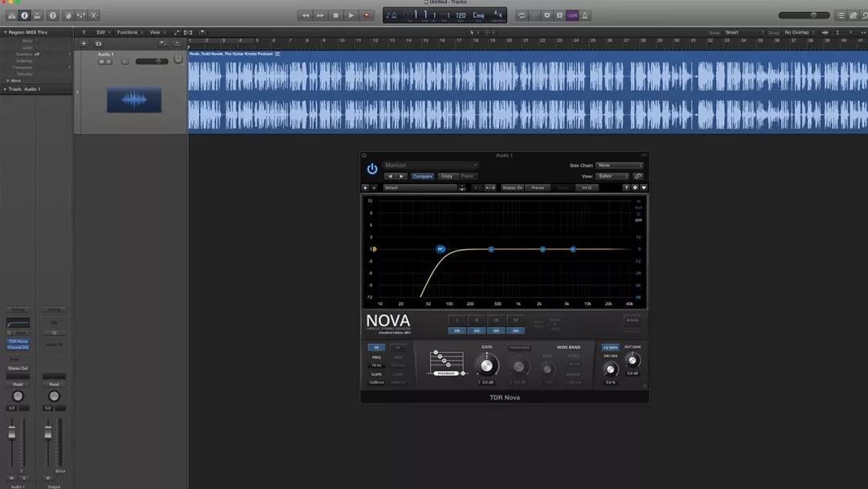
Task: Collapse the Region MIDI Thru section
Action: pyautogui.click(x=6, y=33)
